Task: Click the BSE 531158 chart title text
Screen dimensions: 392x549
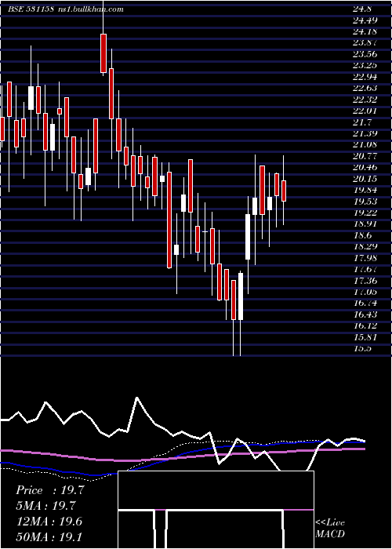Action: [31, 9]
